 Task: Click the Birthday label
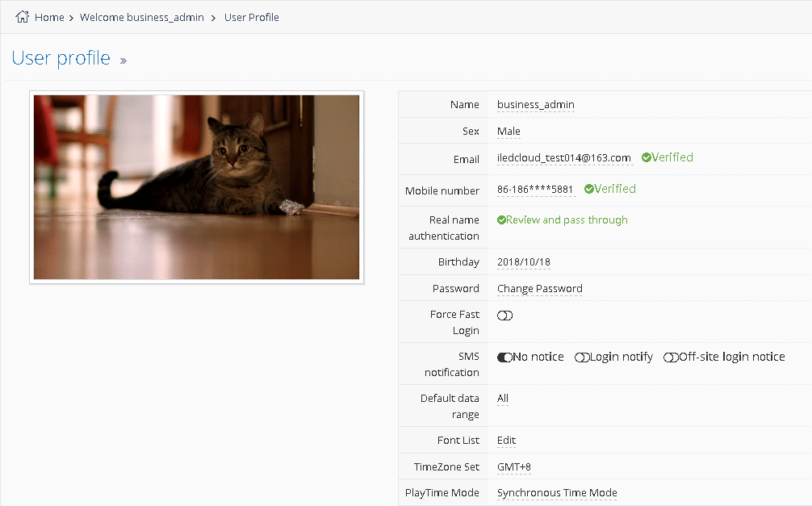458,262
